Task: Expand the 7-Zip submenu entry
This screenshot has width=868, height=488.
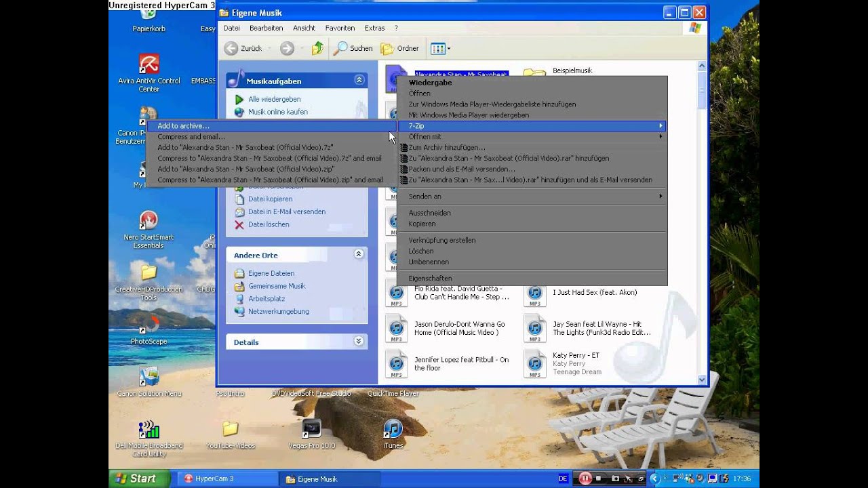Action: pos(532,126)
